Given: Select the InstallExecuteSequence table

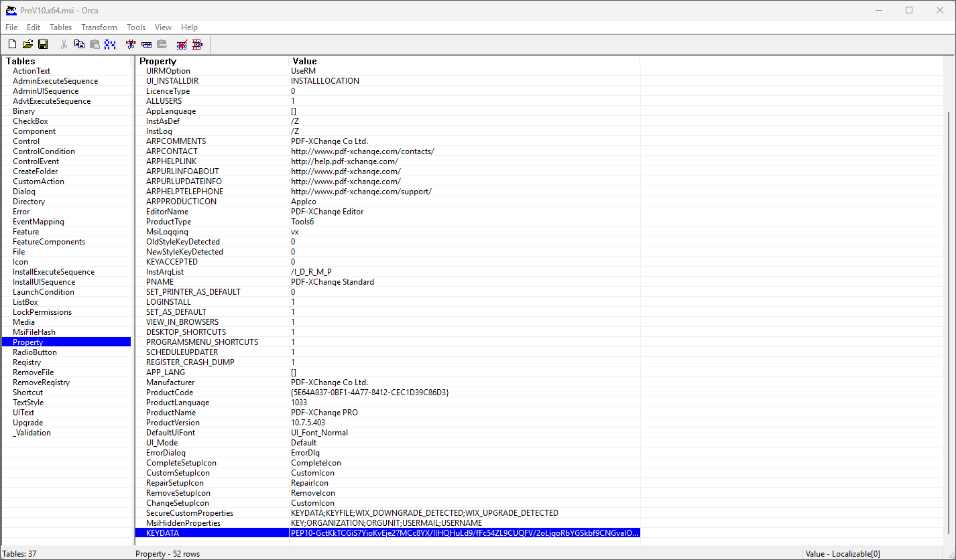Looking at the screenshot, I should (54, 272).
